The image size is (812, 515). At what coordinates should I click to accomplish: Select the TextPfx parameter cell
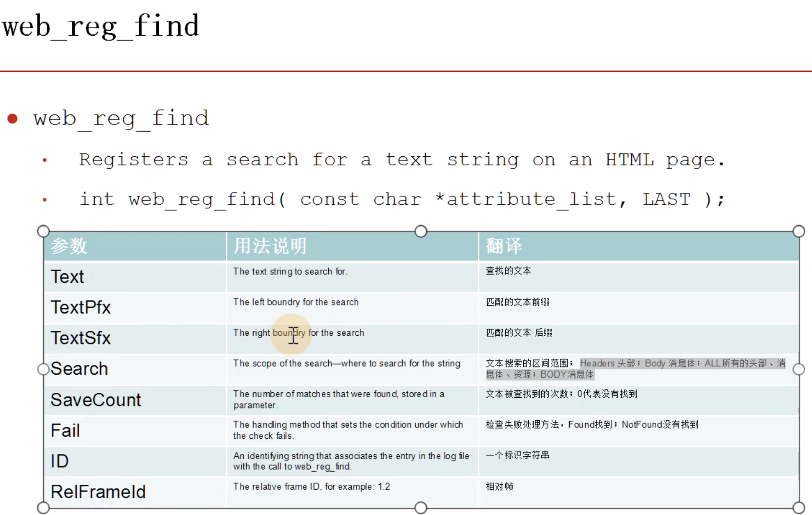135,308
